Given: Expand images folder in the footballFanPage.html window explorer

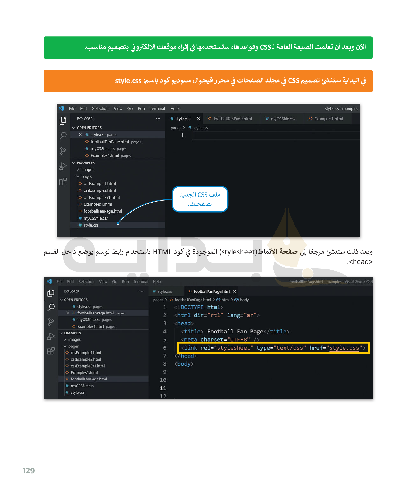Looking at the screenshot, I should click(x=65, y=340).
